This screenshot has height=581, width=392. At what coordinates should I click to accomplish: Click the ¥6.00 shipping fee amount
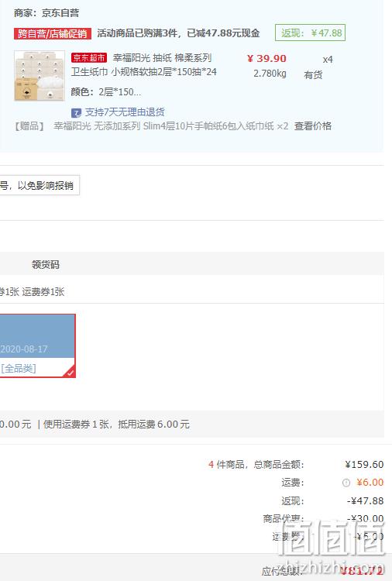tap(370, 483)
